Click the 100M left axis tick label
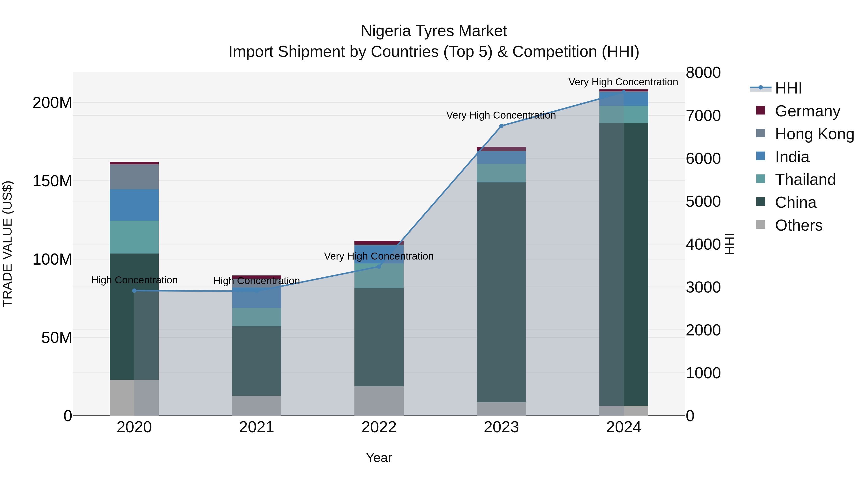This screenshot has height=488, width=868. click(x=52, y=259)
